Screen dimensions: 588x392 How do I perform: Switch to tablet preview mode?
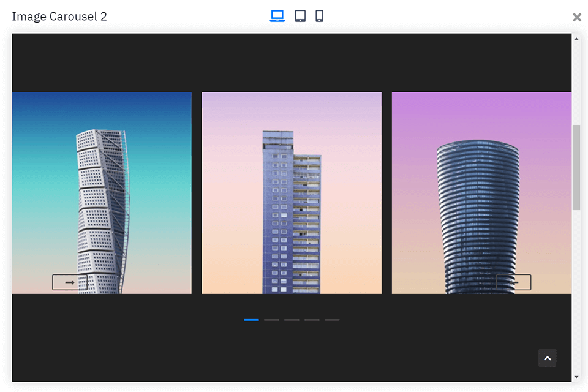coord(300,16)
